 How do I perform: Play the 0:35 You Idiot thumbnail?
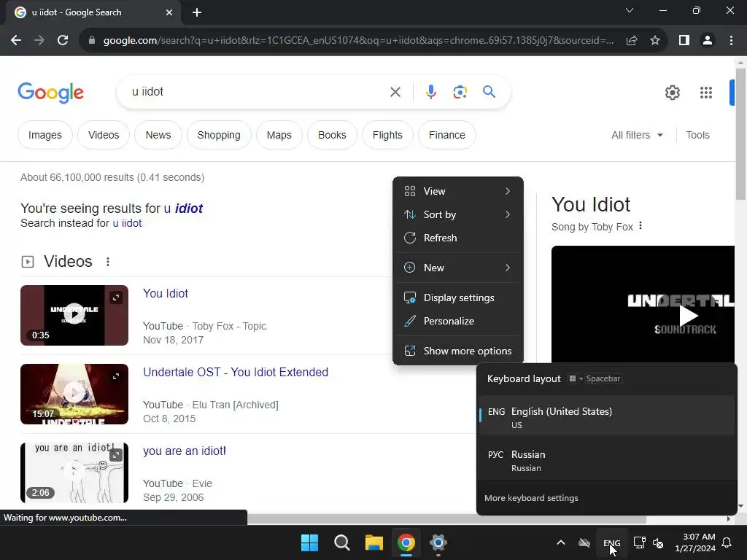pyautogui.click(x=74, y=315)
